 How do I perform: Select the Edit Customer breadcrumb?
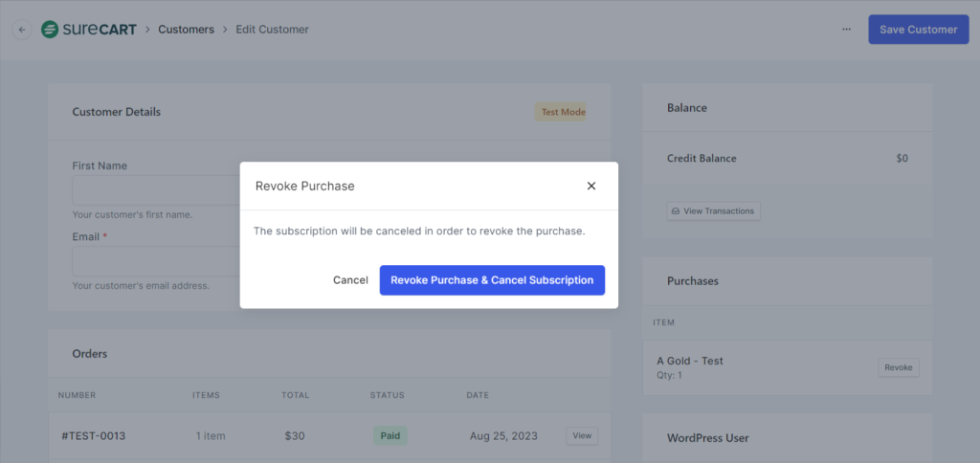click(x=272, y=30)
